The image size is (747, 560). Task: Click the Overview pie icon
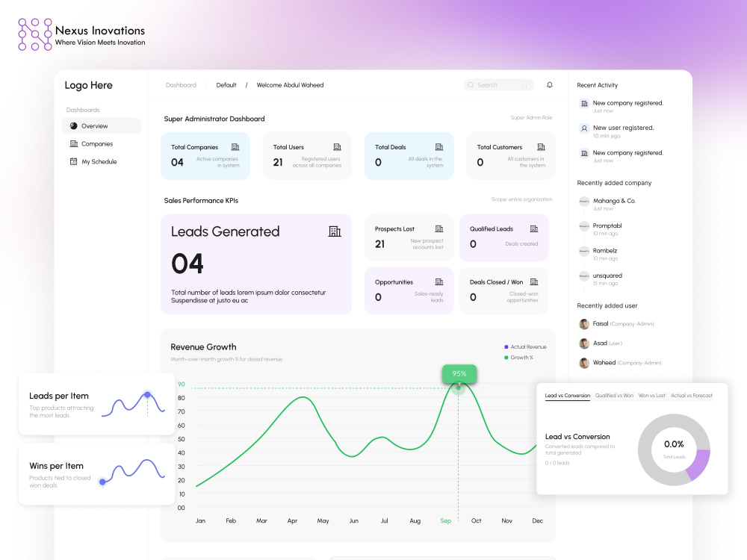(73, 125)
